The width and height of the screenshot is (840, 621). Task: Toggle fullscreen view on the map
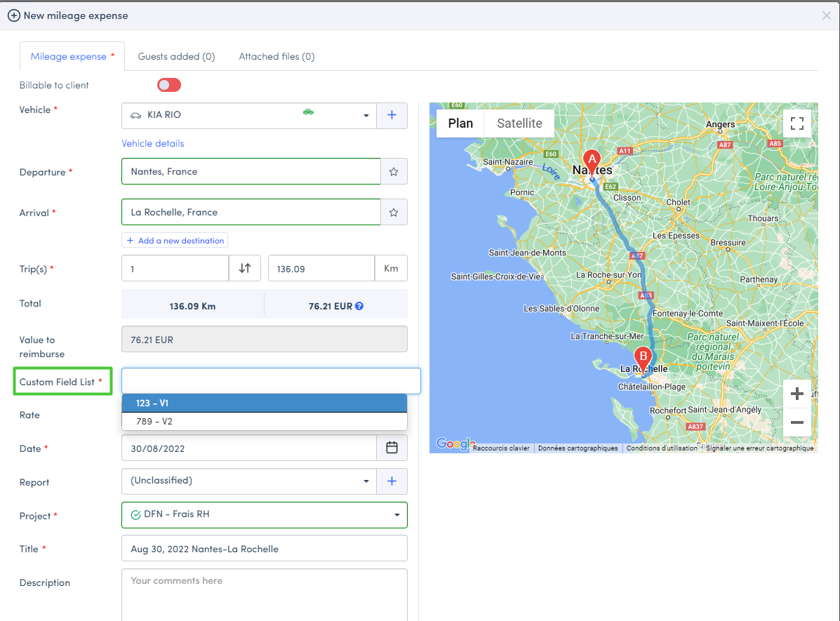pos(796,123)
